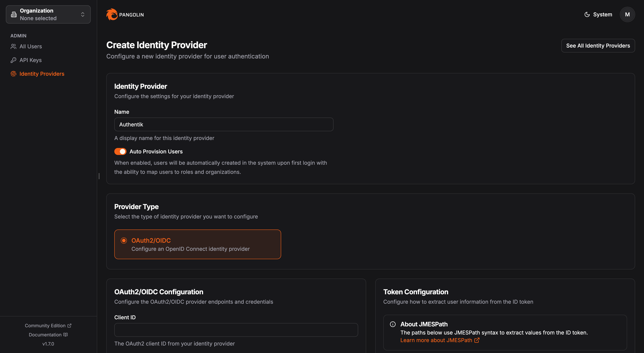Disable the Auto Provision Users toggle
This screenshot has height=353, width=644.
(120, 152)
